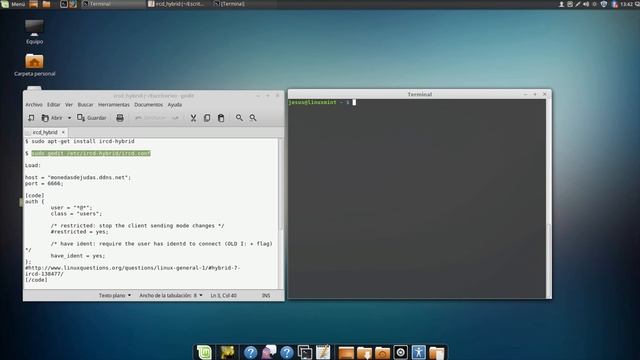640x360 pixels.
Task: Click the redo arrow icon in gedit toolbar
Action: coord(175,118)
